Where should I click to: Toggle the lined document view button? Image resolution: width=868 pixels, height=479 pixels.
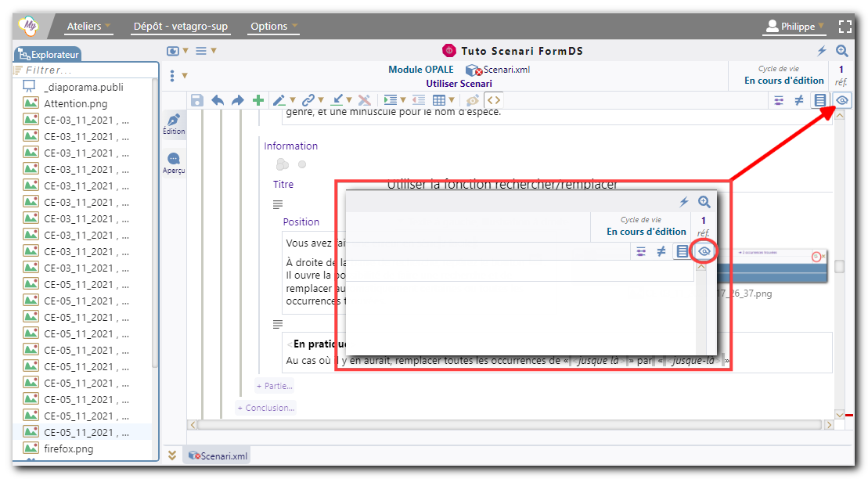pyautogui.click(x=819, y=100)
